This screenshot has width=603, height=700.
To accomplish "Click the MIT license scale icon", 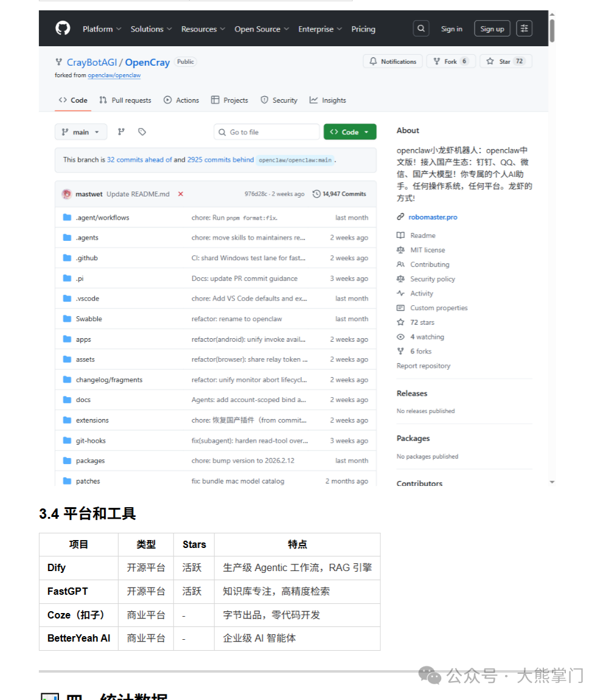I will click(402, 250).
